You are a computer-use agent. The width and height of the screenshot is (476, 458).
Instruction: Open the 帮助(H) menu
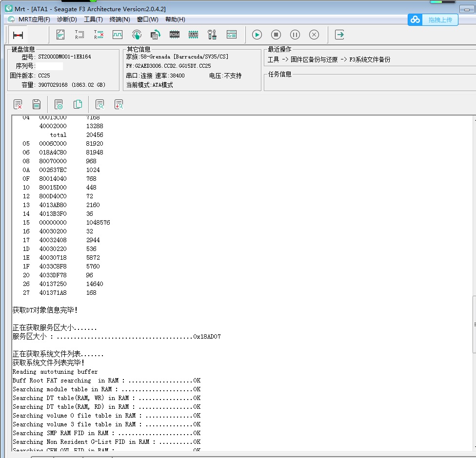pos(175,19)
